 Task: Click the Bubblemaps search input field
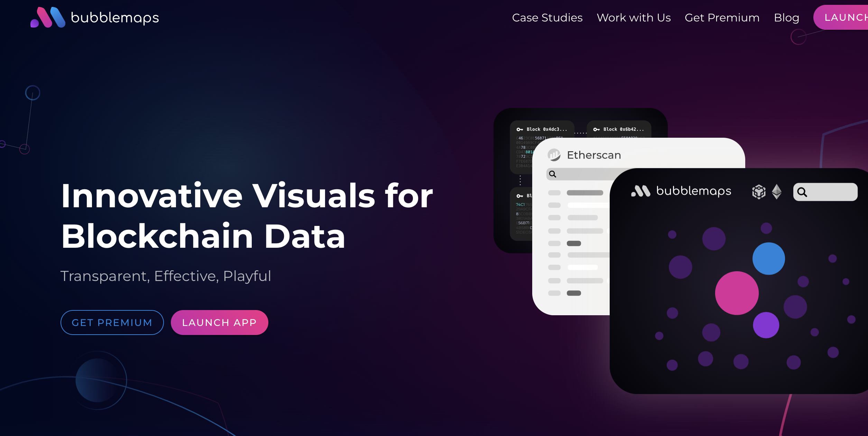point(828,191)
